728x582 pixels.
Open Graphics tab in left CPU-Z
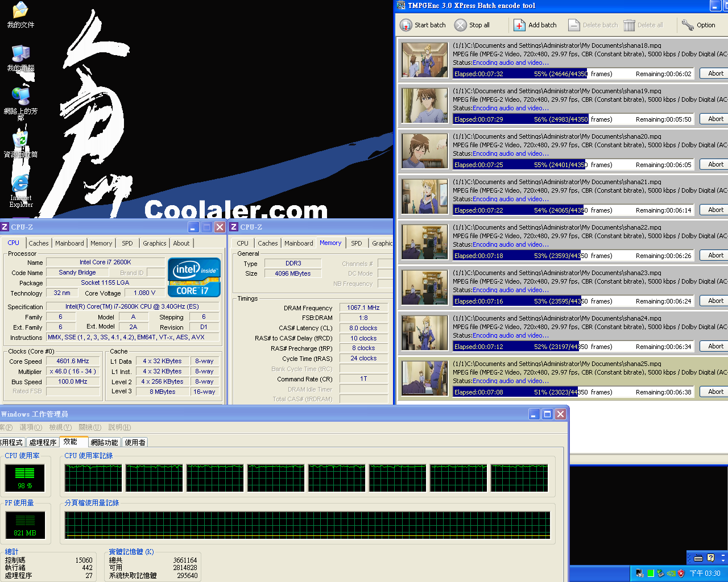pyautogui.click(x=155, y=243)
